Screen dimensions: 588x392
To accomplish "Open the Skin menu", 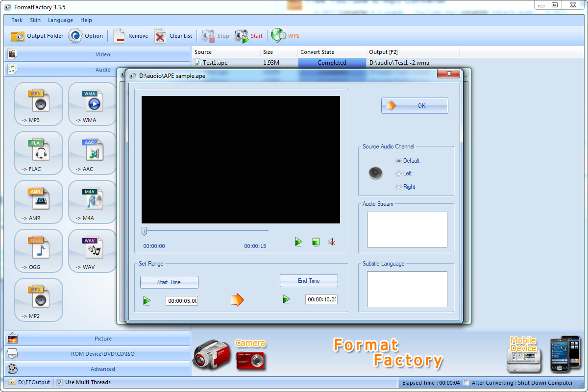I will [x=35, y=20].
